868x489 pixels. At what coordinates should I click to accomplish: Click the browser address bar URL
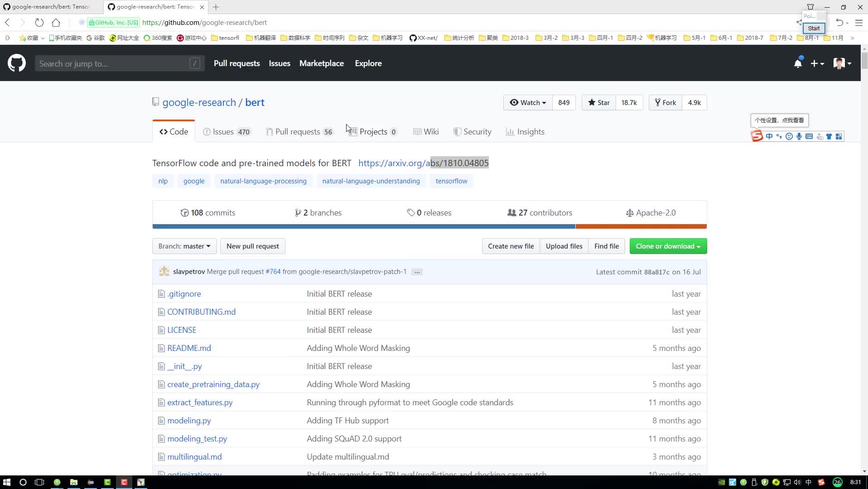tap(204, 23)
